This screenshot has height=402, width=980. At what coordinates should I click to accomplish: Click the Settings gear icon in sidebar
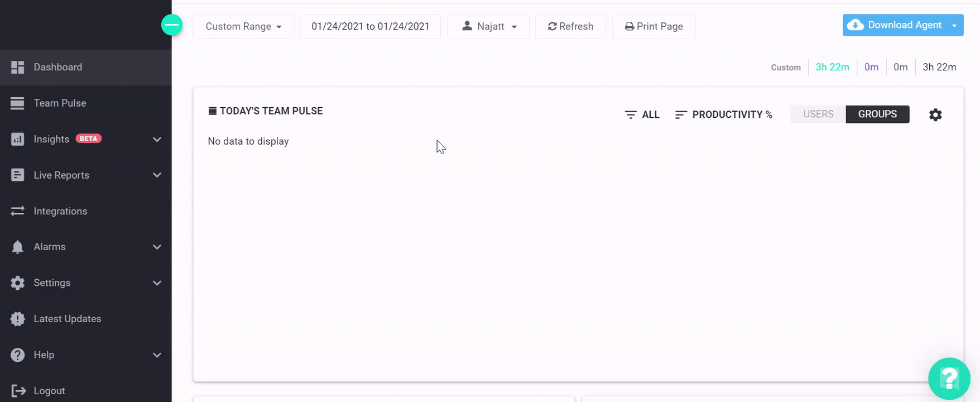(x=18, y=283)
